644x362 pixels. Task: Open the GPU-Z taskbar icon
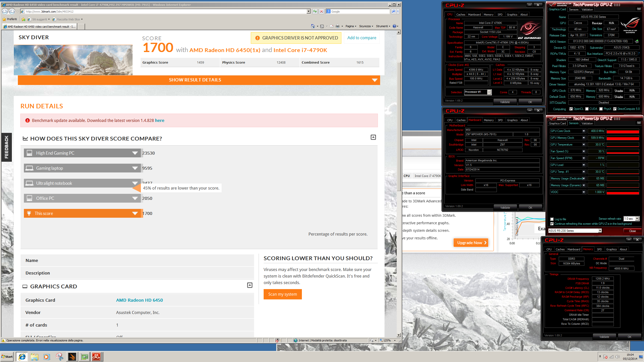coord(85,356)
